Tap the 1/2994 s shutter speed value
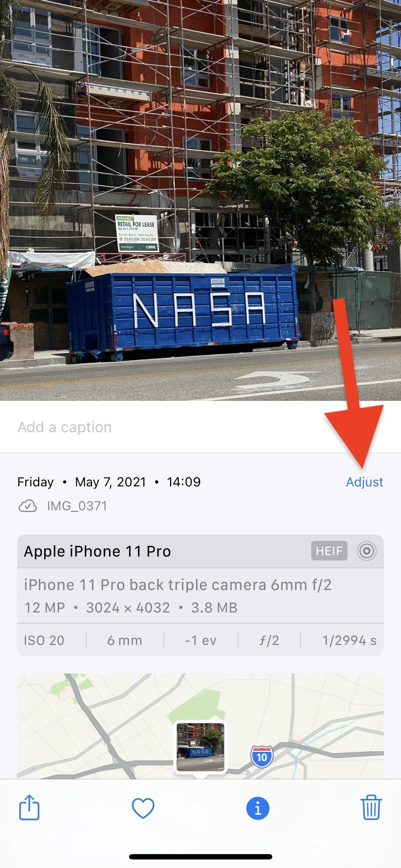 [349, 640]
